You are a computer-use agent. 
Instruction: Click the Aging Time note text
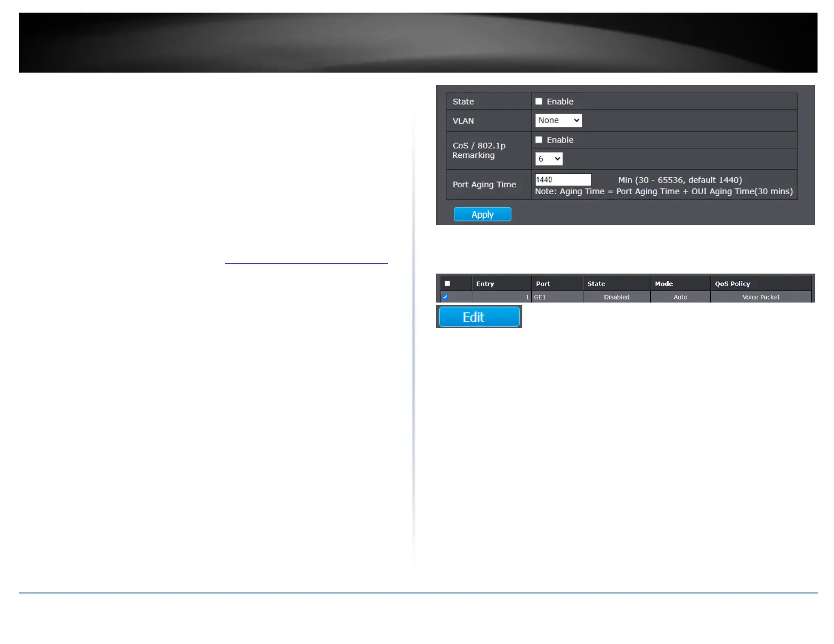point(664,192)
